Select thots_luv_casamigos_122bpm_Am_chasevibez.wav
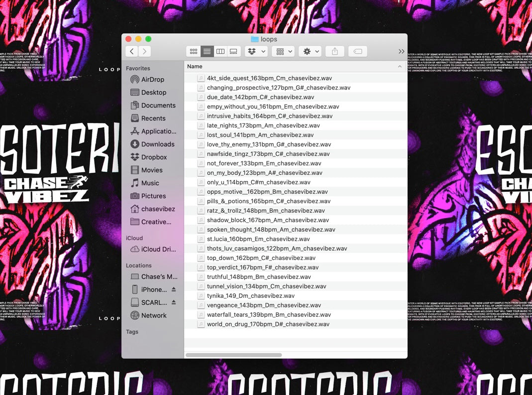Screen dimensions: 532x395 296,249
